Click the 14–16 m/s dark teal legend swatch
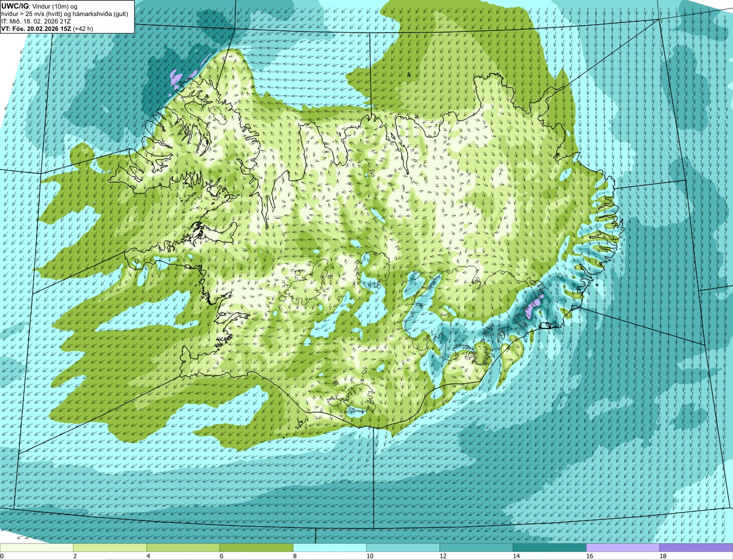This screenshot has width=733, height=560. coord(550,548)
